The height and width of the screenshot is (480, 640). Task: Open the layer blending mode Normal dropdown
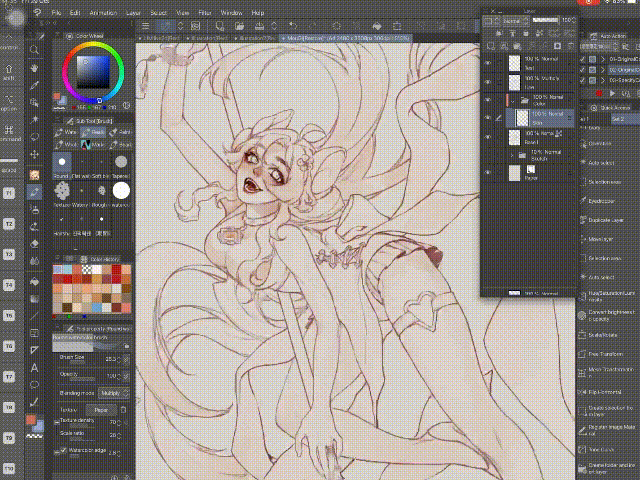pyautogui.click(x=516, y=21)
